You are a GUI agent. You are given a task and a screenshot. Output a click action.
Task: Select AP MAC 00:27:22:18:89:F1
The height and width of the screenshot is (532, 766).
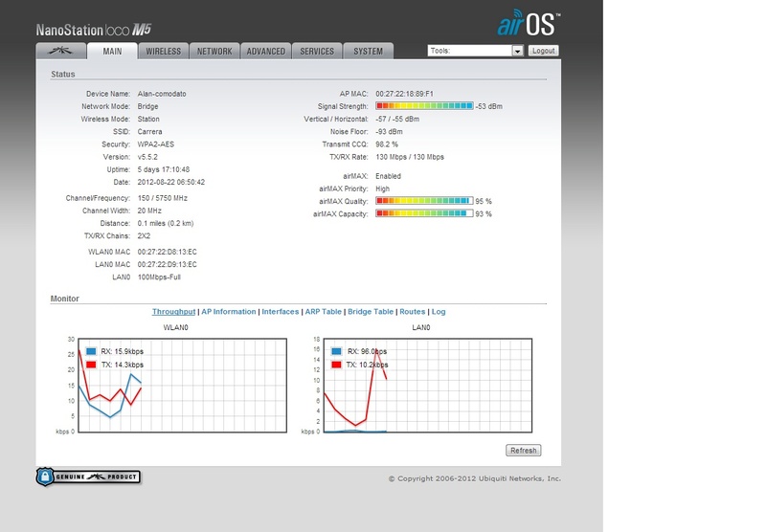coord(404,94)
